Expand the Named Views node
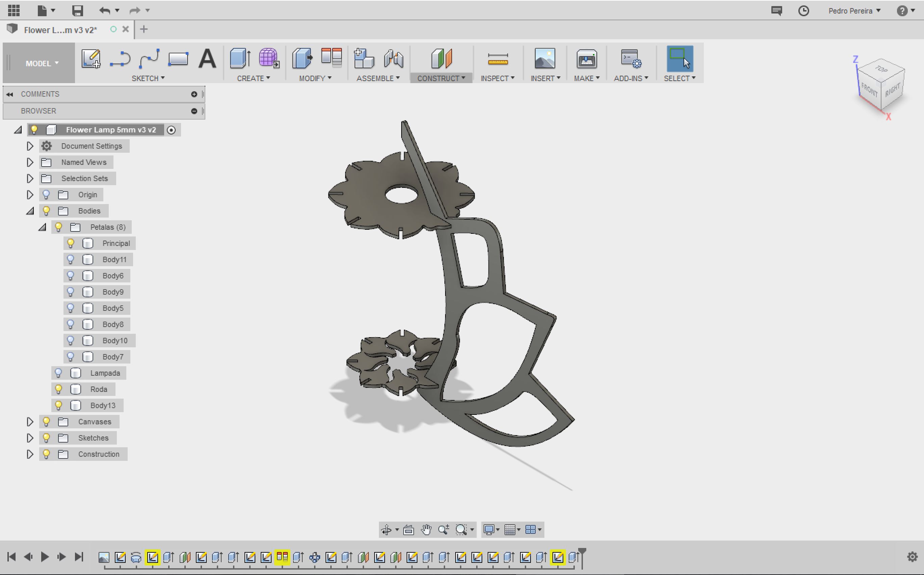 point(30,162)
